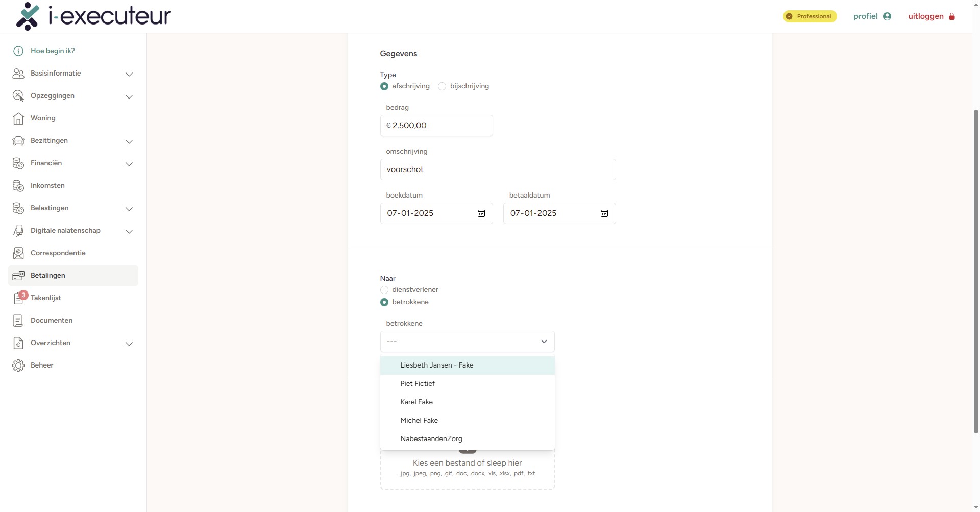Screen dimensions: 980x512
Task: Open calendar picker for betaaldatum
Action: (604, 213)
